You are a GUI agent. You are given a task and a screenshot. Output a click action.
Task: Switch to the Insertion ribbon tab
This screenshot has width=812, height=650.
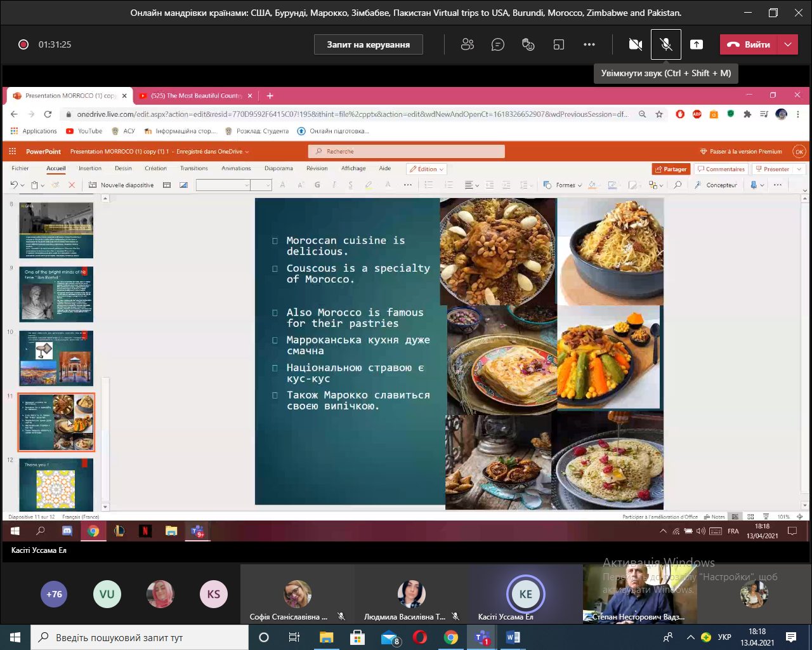[x=90, y=168]
